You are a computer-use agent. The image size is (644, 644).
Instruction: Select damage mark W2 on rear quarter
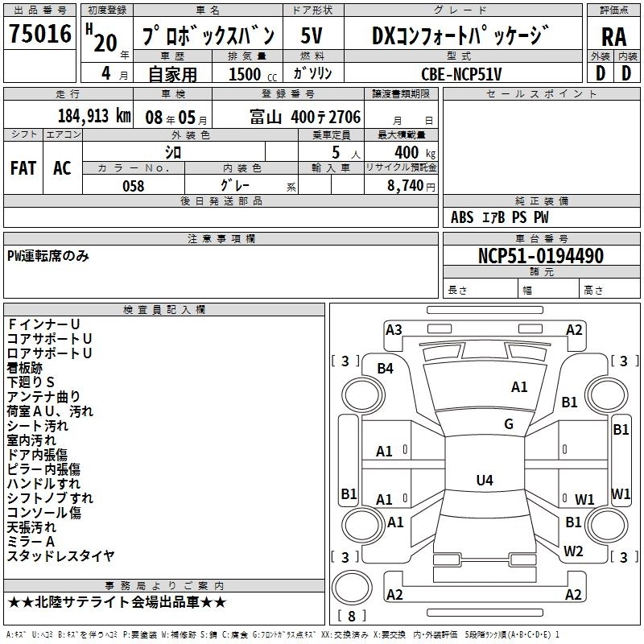573,551
